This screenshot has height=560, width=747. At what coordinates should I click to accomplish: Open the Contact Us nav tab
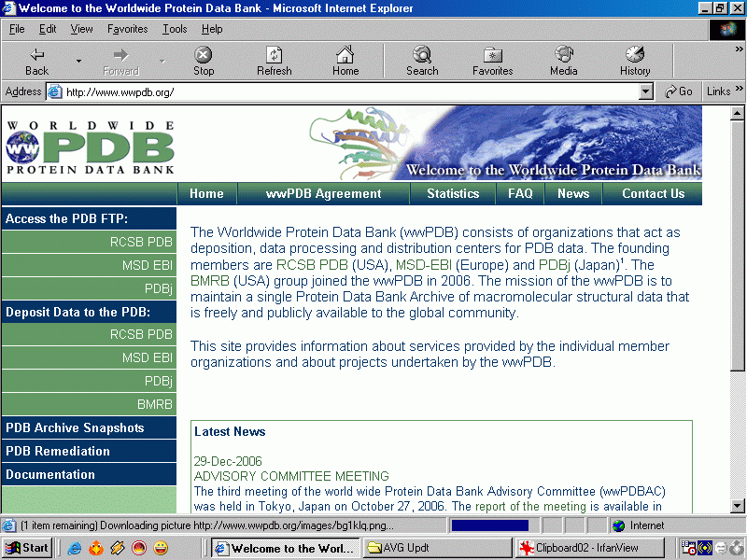pos(653,193)
